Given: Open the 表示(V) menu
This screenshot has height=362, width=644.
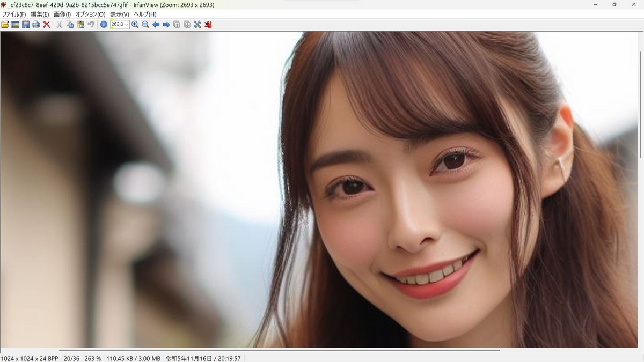Looking at the screenshot, I should click(x=120, y=14).
